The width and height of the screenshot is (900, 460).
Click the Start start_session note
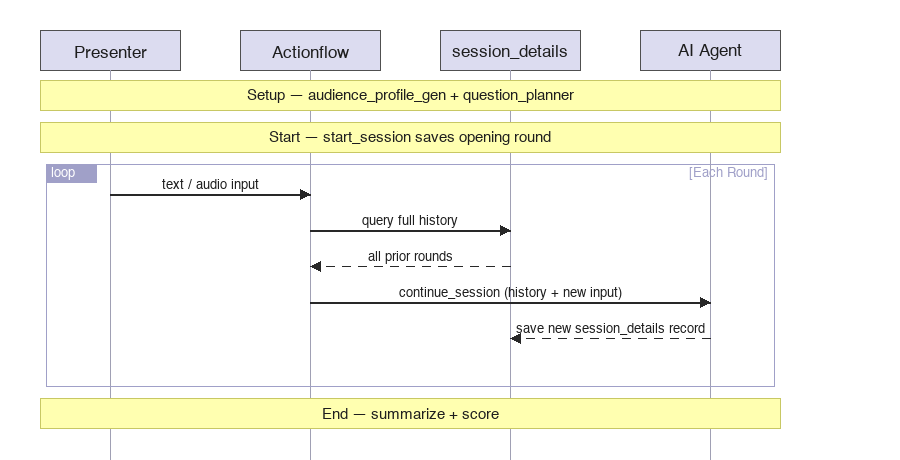point(410,137)
